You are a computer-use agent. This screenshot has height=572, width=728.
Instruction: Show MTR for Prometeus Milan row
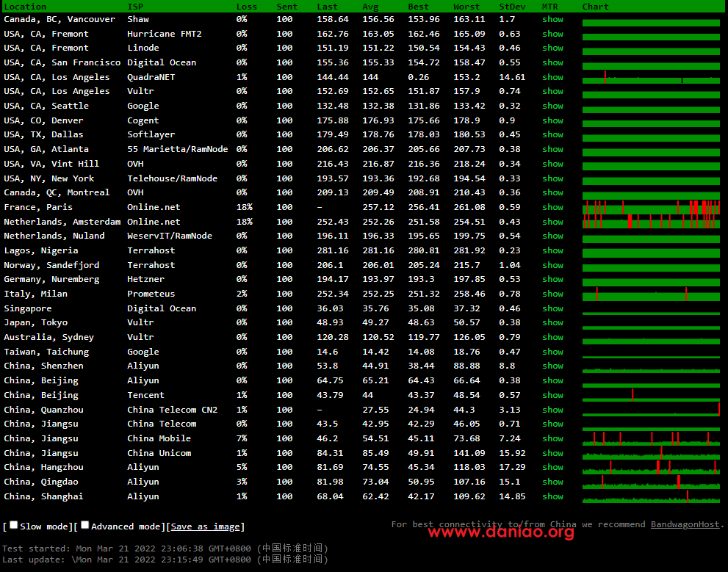click(x=552, y=294)
